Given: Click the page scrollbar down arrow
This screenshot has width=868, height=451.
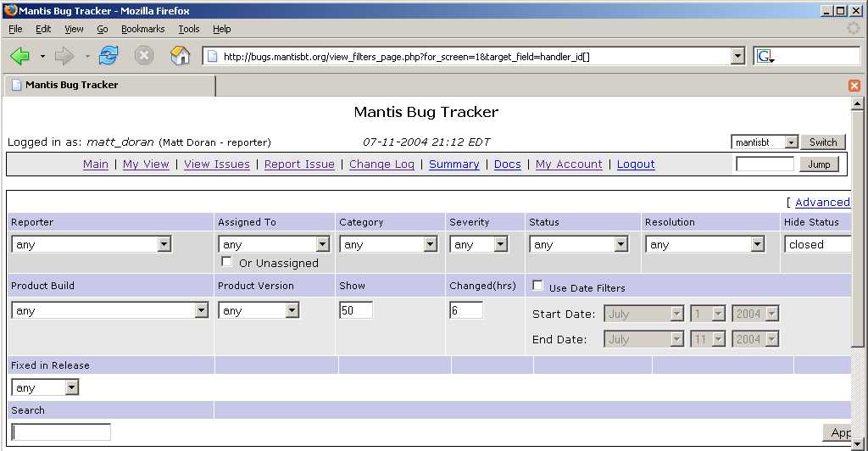Looking at the screenshot, I should [858, 444].
